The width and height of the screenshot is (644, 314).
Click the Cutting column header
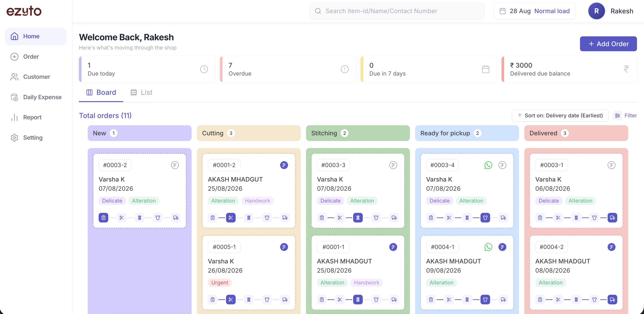(249, 133)
